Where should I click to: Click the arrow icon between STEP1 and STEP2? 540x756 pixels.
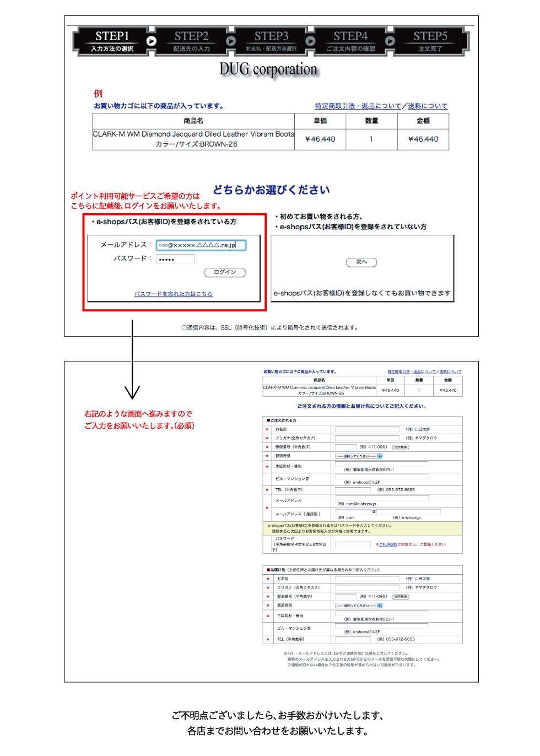152,41
